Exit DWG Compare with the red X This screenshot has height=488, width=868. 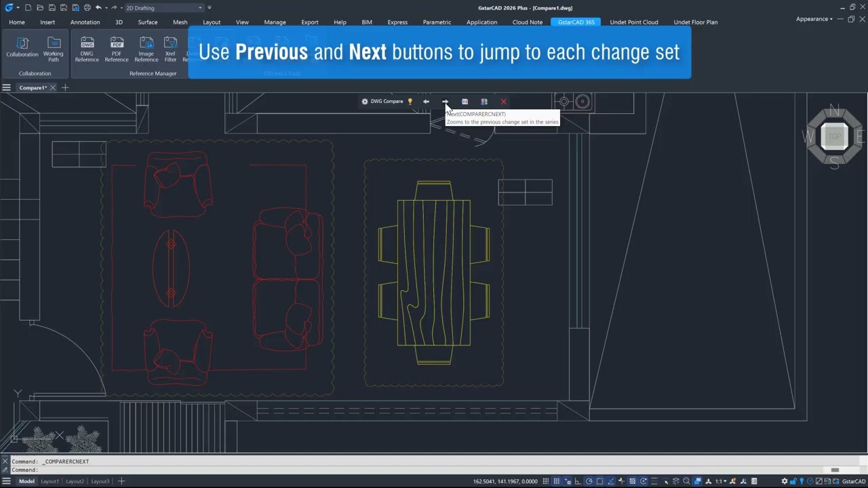[503, 102]
